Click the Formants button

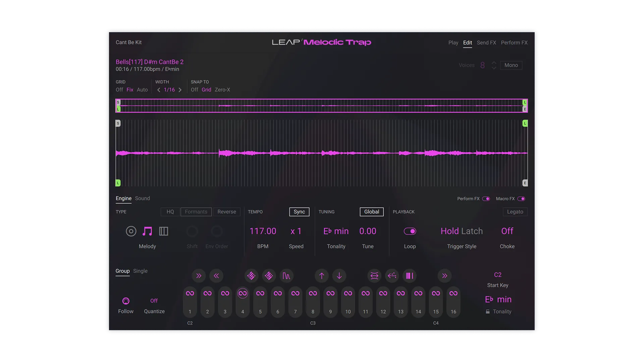pyautogui.click(x=196, y=212)
